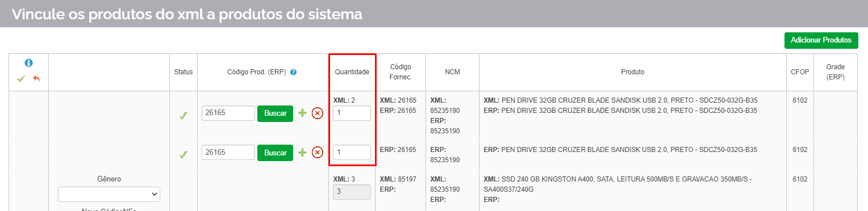Click the Adicionar Produtos button
This screenshot has width=868, height=211.
[821, 40]
